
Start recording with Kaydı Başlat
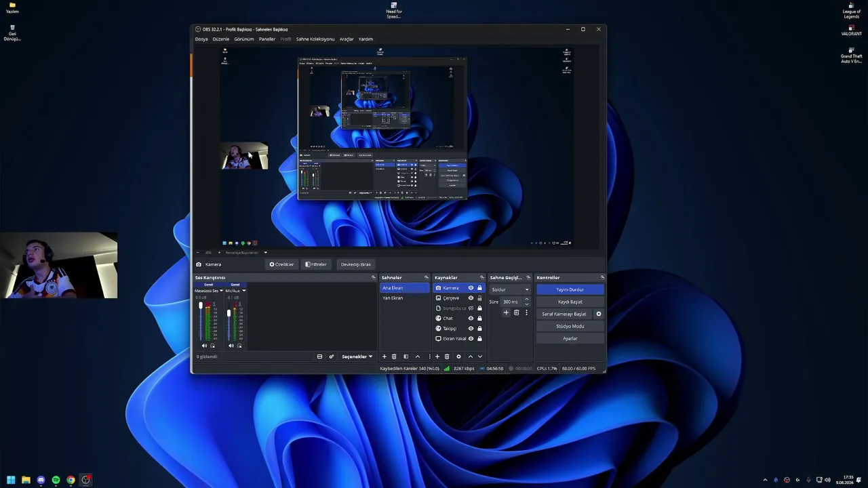[x=570, y=302]
